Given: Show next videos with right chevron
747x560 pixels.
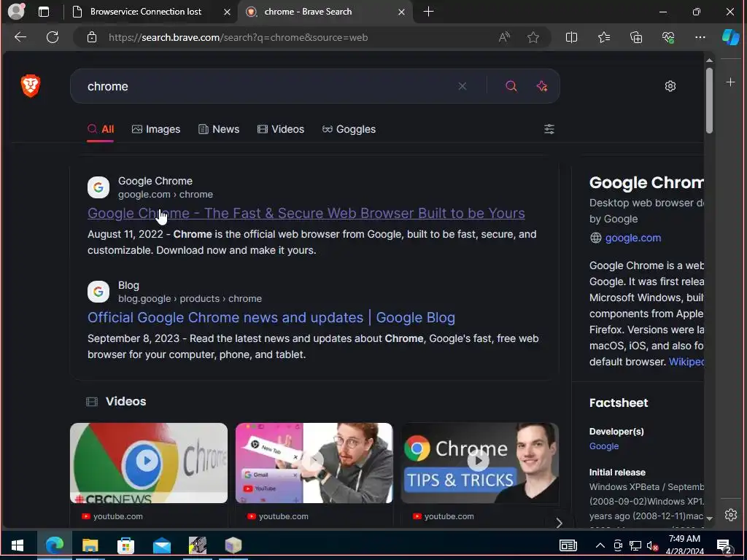Looking at the screenshot, I should click(560, 524).
